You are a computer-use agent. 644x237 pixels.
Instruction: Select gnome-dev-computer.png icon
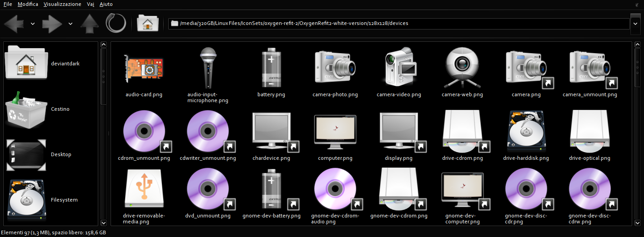pyautogui.click(x=466, y=190)
